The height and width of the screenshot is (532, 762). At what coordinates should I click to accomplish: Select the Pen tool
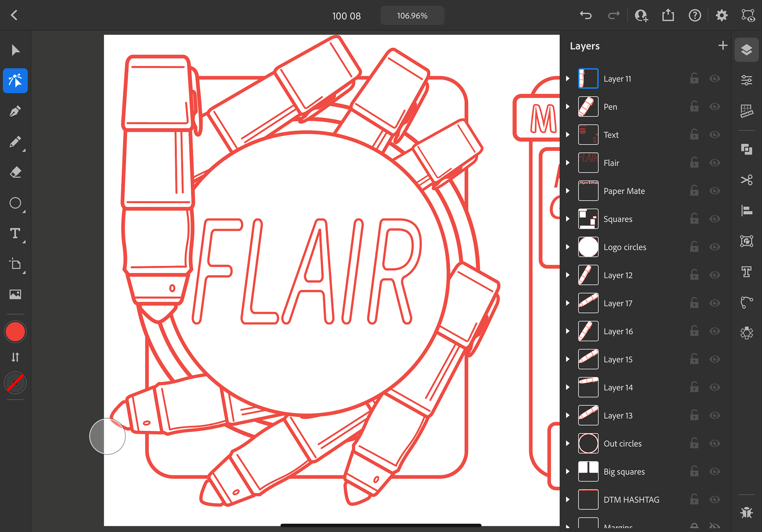click(15, 111)
